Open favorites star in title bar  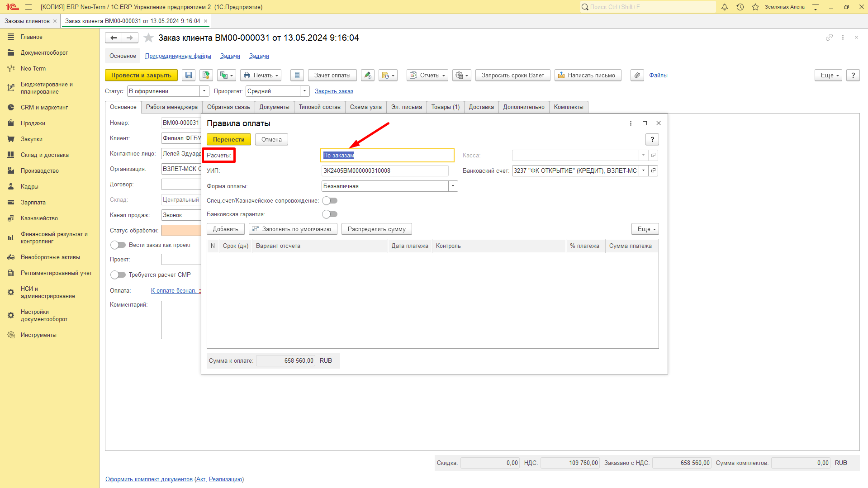(x=755, y=7)
